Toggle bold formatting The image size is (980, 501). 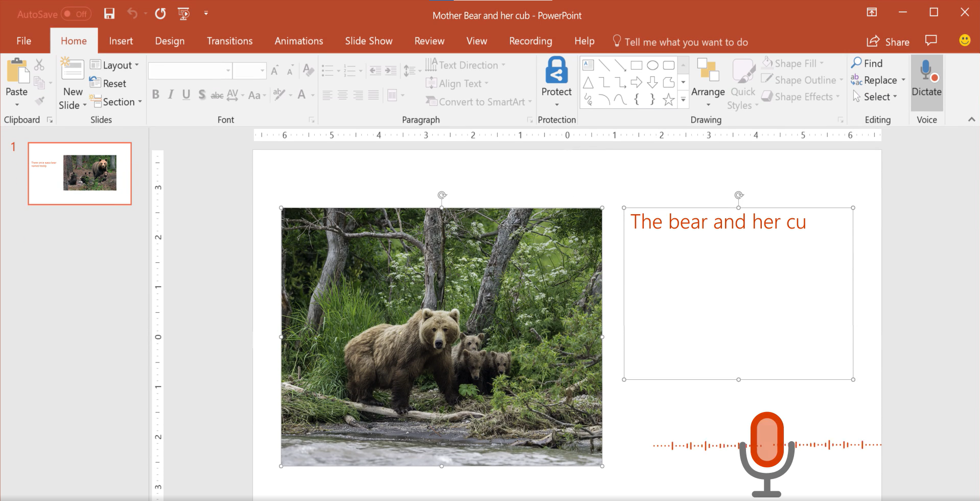tap(155, 95)
